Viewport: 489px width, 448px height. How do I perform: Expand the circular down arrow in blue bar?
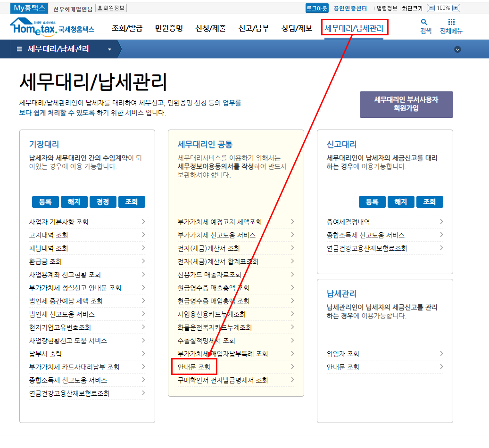[x=457, y=49]
